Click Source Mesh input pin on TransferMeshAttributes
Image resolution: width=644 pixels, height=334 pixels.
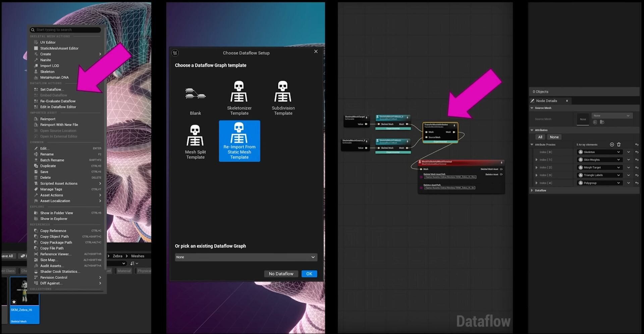click(x=426, y=137)
